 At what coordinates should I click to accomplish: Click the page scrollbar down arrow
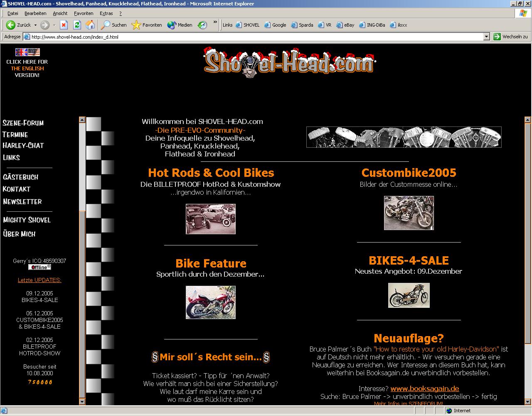527,401
